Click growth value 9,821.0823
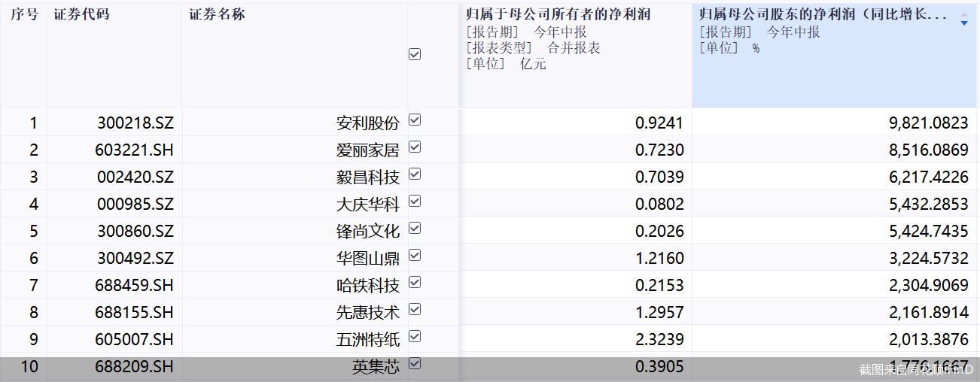The height and width of the screenshot is (382, 980). click(x=929, y=123)
